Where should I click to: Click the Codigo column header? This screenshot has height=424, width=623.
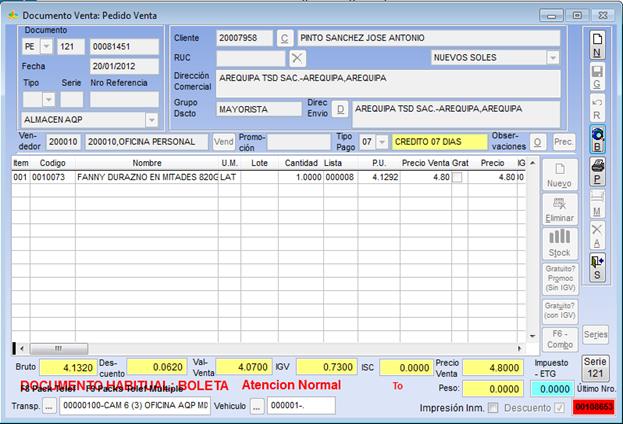[52, 163]
